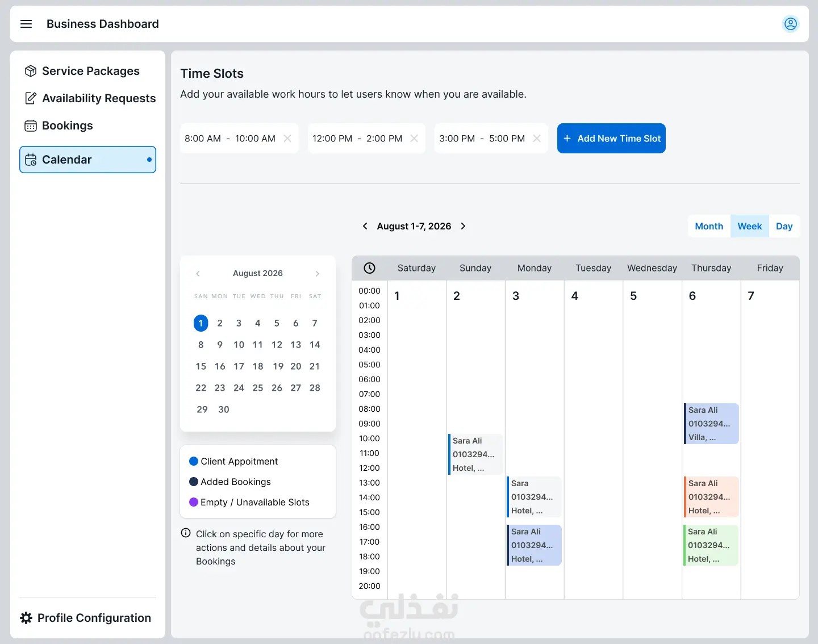Open Monday Sara booking at 13:00
Screen dimensions: 818x644
(x=534, y=497)
